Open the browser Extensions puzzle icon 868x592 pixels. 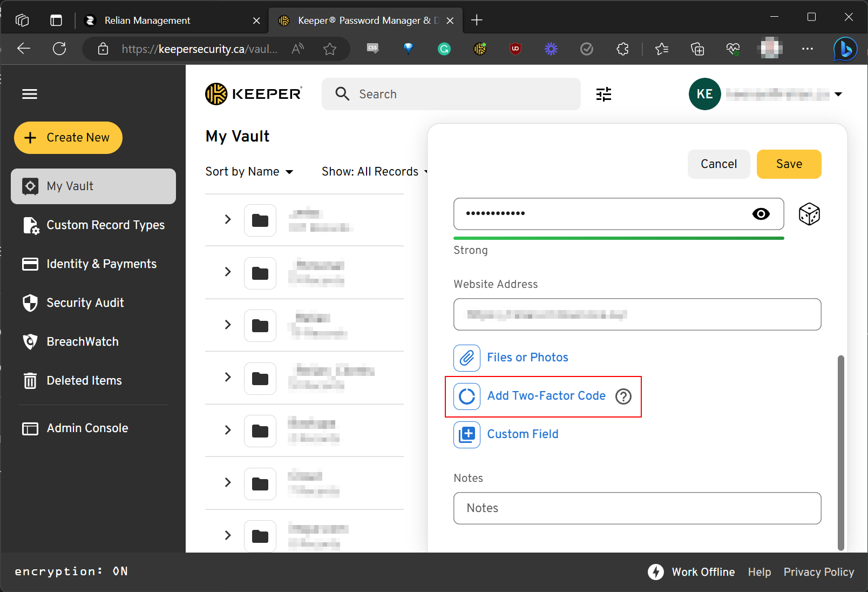click(x=622, y=49)
